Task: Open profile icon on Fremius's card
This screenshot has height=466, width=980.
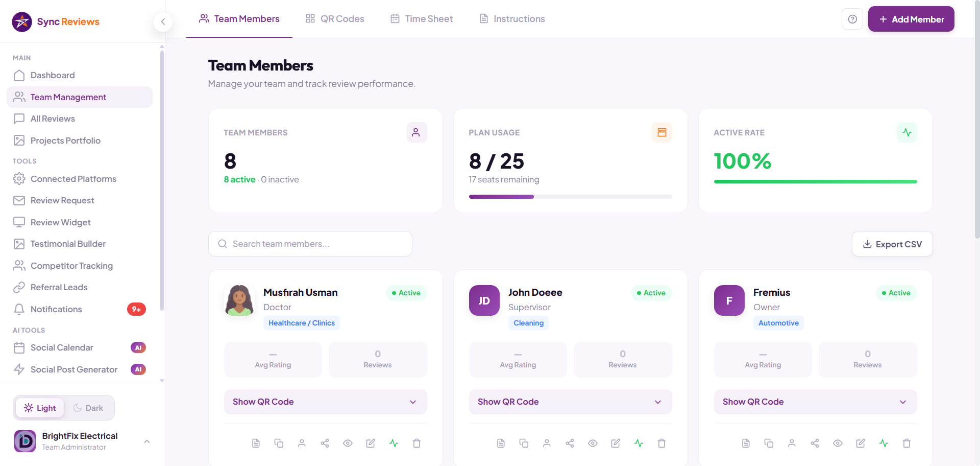Action: click(792, 443)
